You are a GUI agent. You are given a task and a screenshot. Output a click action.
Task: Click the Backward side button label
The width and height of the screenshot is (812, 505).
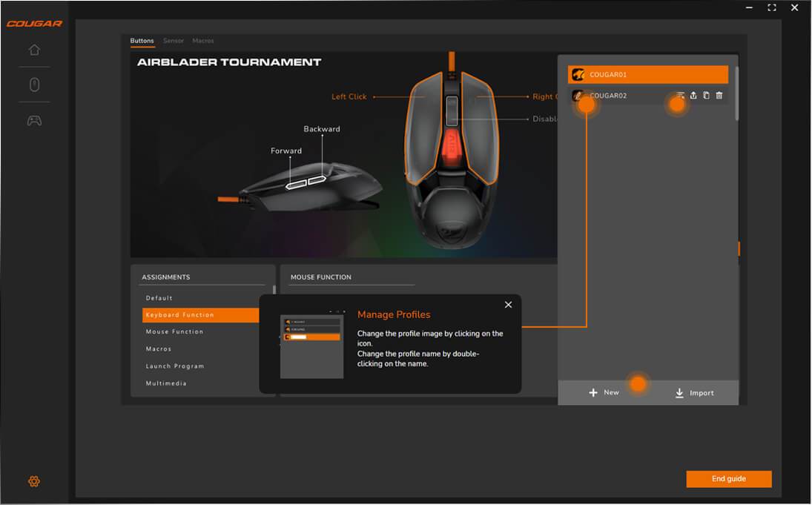coord(322,129)
